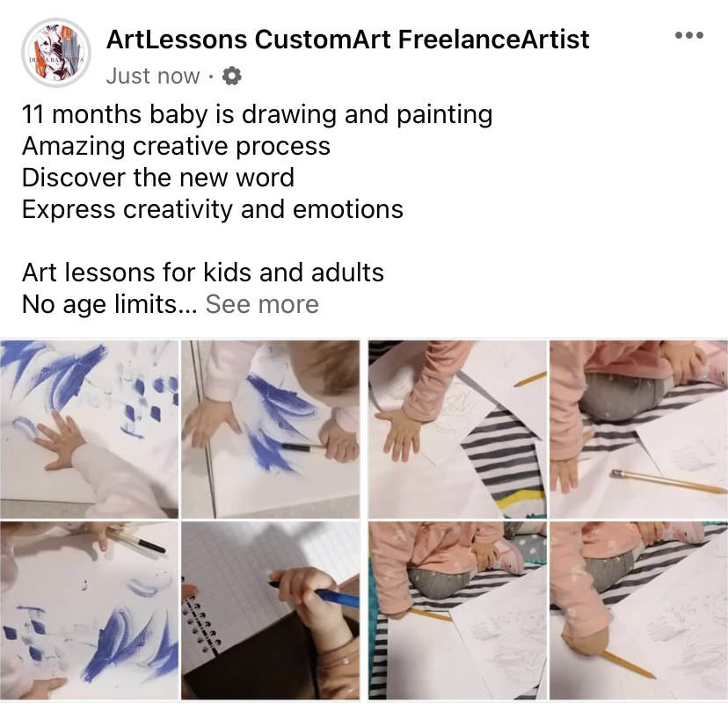Open photo of baby holding brush over blue paint
The width and height of the screenshot is (728, 706).
[x=270, y=429]
